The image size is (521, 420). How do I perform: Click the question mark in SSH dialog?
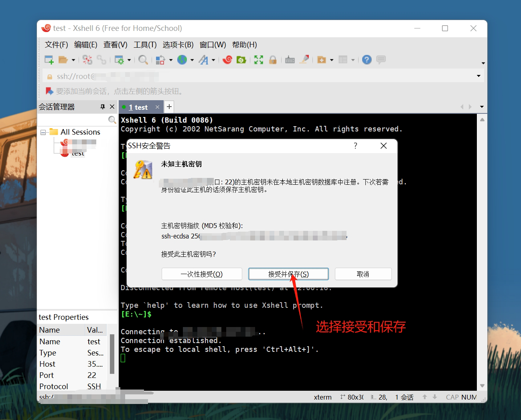pyautogui.click(x=355, y=145)
